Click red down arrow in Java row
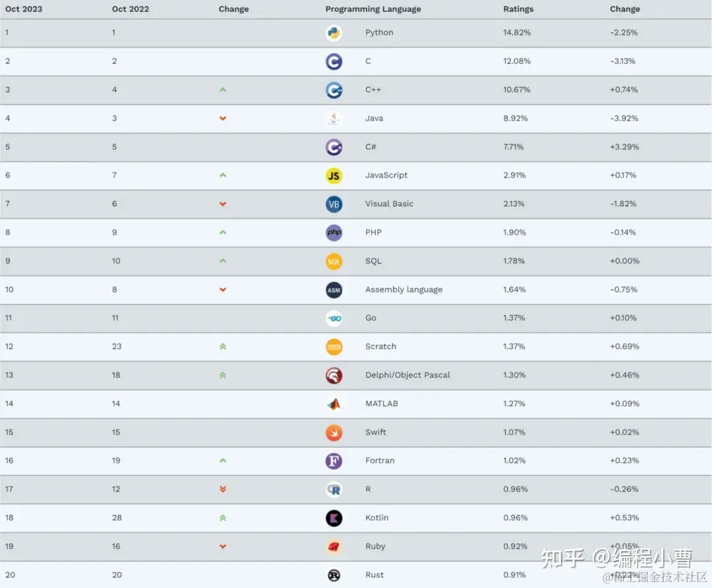 point(223,119)
